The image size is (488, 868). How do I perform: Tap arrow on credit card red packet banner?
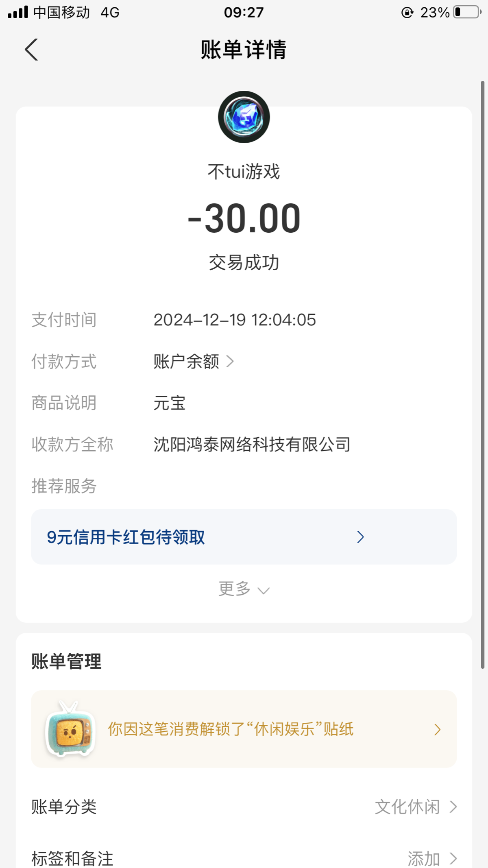coord(360,537)
